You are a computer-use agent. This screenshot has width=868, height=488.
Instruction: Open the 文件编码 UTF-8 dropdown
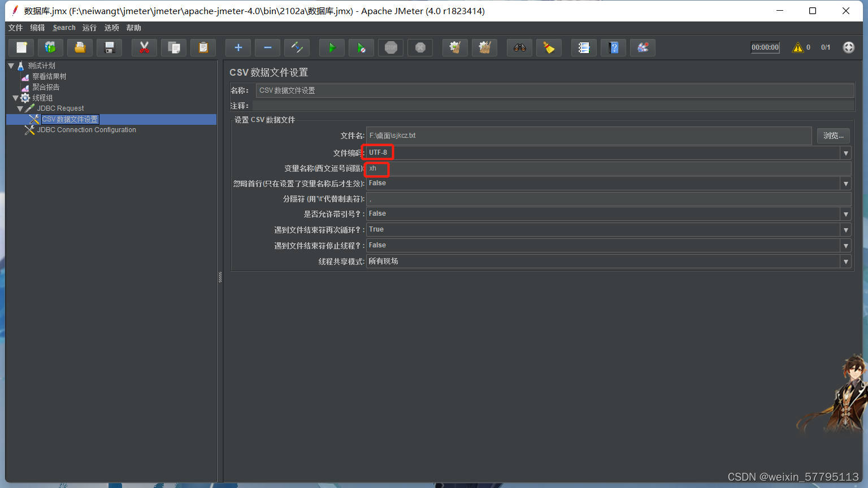coord(845,153)
